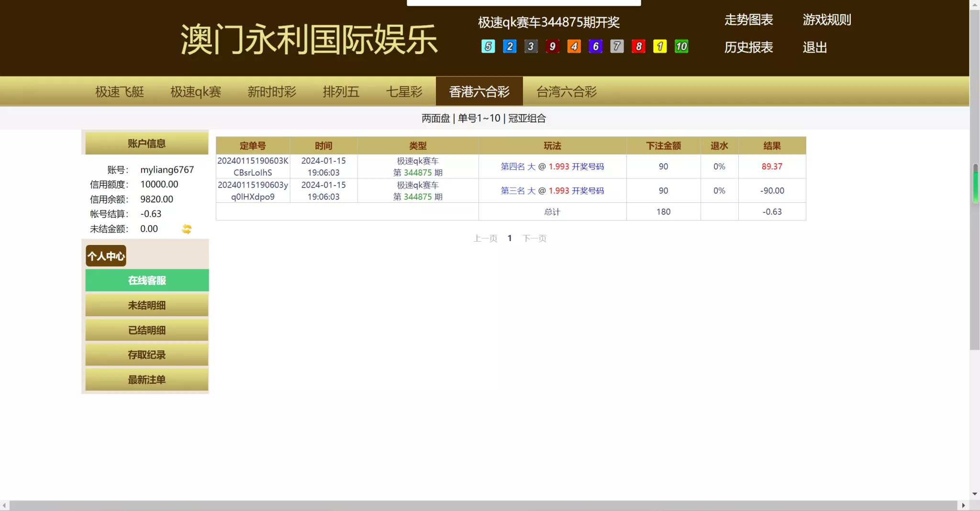
Task: Click the number 10 lottery ball
Action: [x=681, y=46]
